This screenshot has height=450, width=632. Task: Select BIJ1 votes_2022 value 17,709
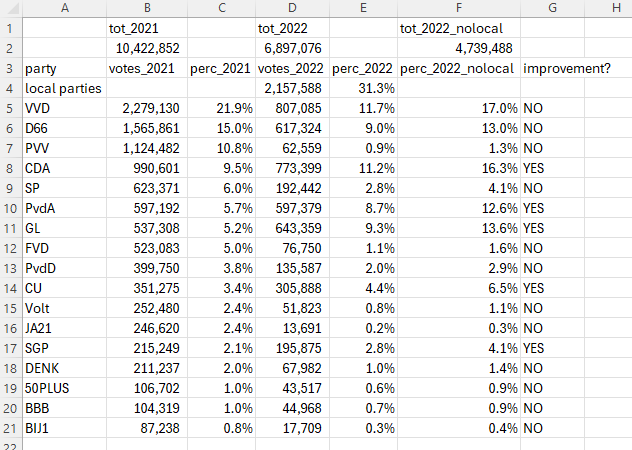tap(293, 428)
